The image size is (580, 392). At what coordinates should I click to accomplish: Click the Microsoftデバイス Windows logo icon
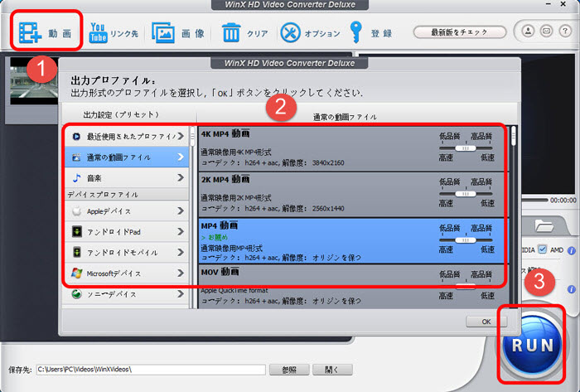(76, 273)
